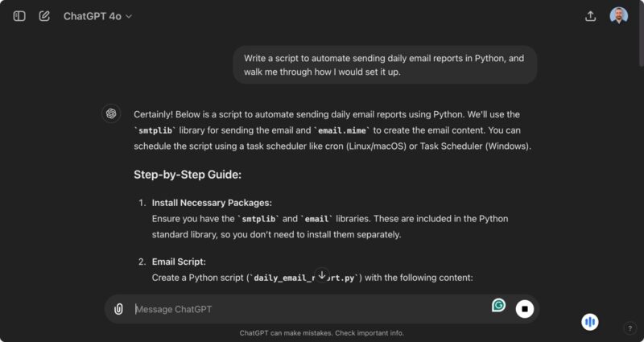The height and width of the screenshot is (342, 644).
Task: Open the ChatGPT 4o model dropdown
Action: coord(97,16)
